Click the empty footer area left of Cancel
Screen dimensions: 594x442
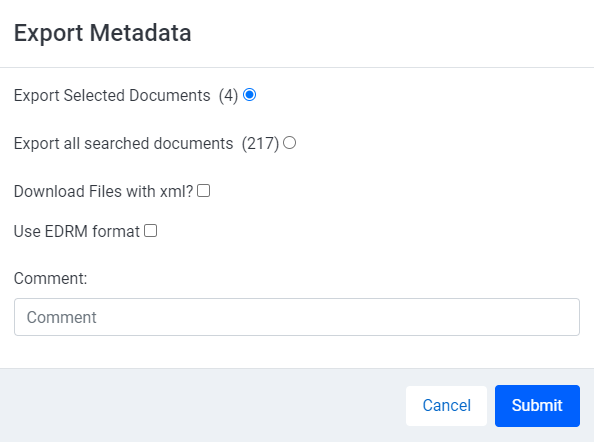point(203,406)
